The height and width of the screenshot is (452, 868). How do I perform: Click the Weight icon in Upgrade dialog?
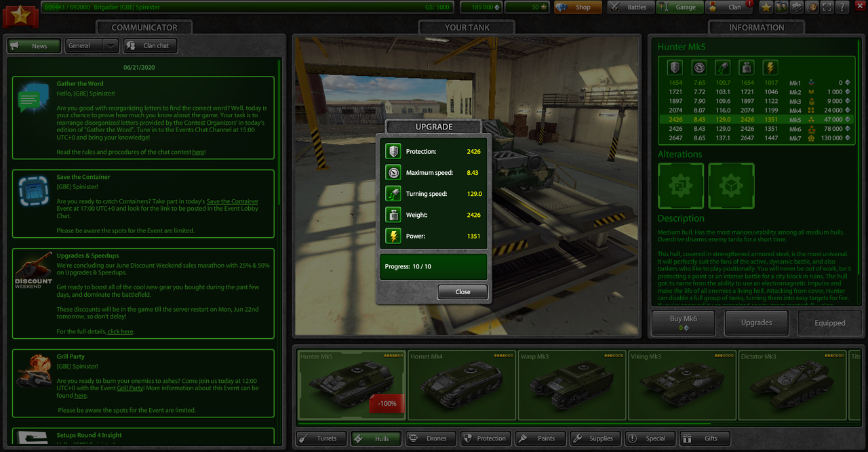(393, 215)
